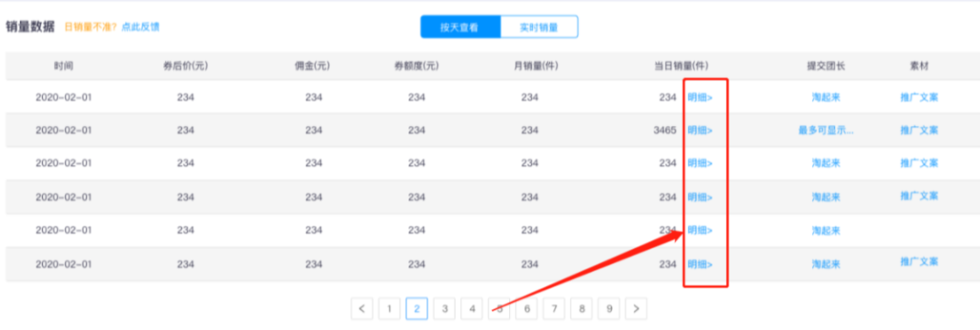Screen dimensions: 980x330
Task: Switch to the 实时销量 tab
Action: coord(539,27)
